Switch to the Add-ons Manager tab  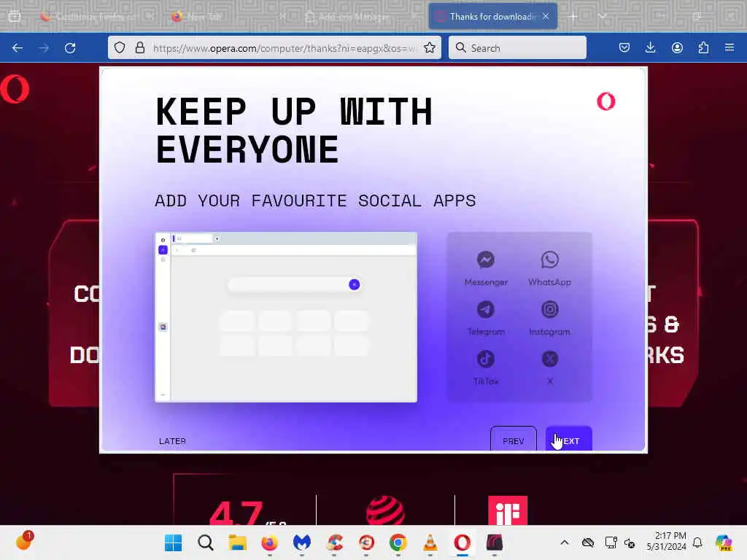point(360,17)
